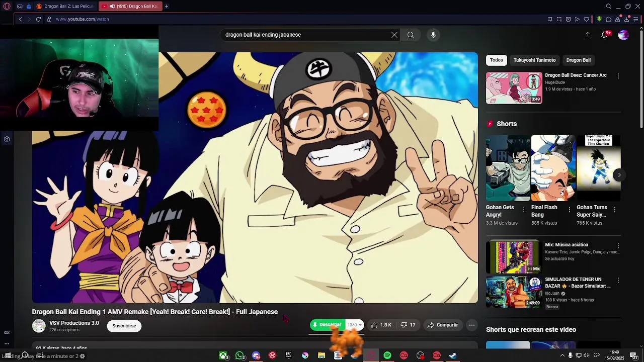Click the browser tab search magnifier

608,6
